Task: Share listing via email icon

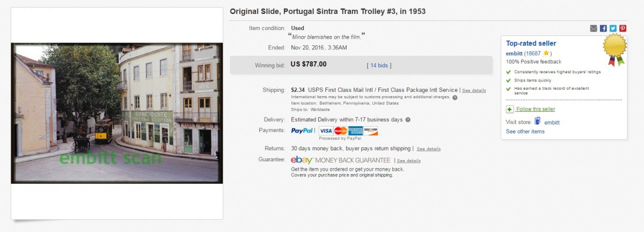Action: [x=594, y=28]
